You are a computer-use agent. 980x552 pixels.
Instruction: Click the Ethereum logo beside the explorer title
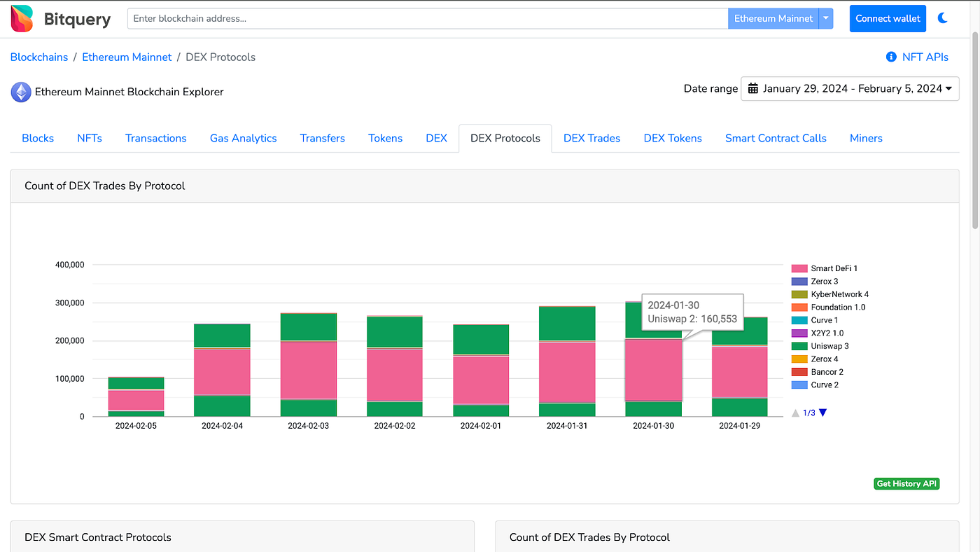pyautogui.click(x=20, y=92)
